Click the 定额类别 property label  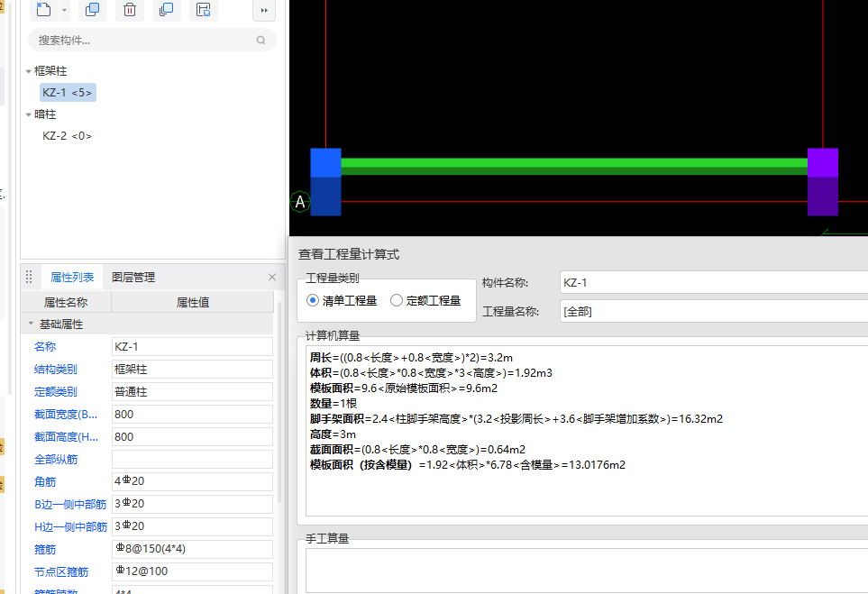(56, 392)
